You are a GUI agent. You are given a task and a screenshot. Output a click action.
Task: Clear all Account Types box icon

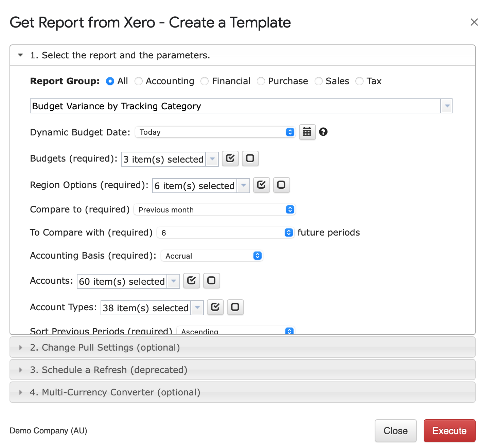pyautogui.click(x=235, y=307)
